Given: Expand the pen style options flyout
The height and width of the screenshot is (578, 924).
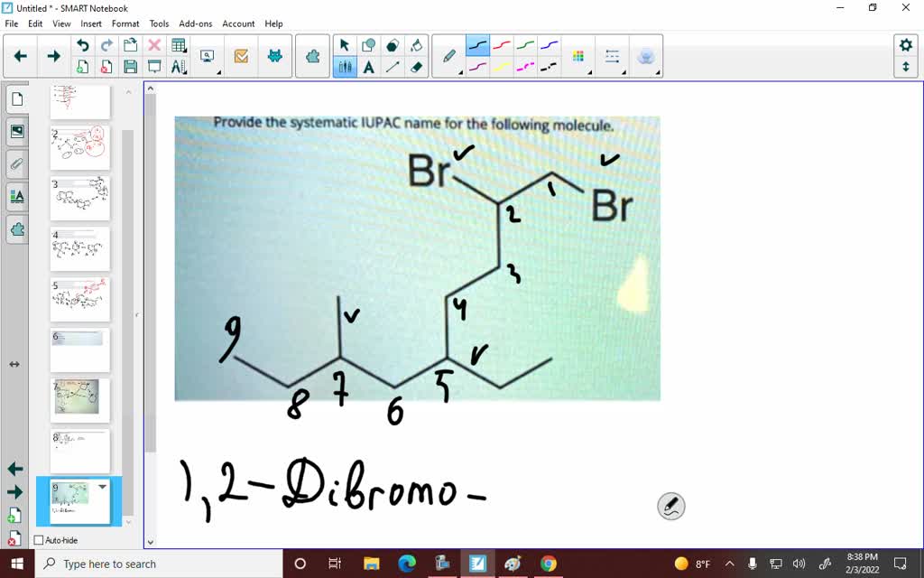Looking at the screenshot, I should tap(461, 72).
